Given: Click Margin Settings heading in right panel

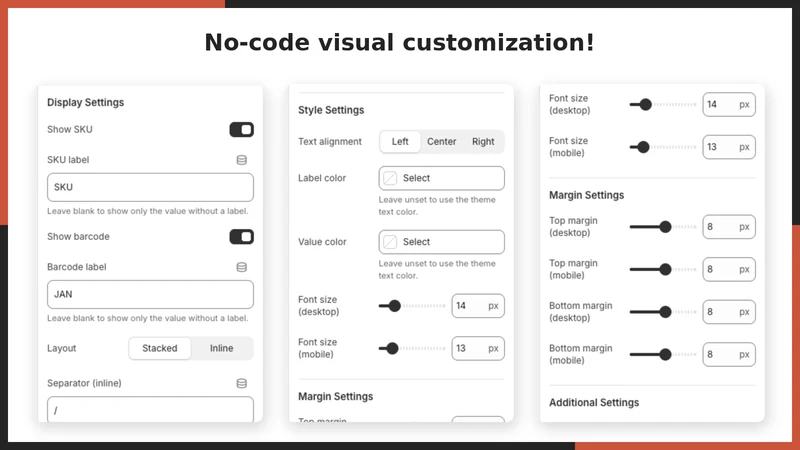Looking at the screenshot, I should [587, 195].
